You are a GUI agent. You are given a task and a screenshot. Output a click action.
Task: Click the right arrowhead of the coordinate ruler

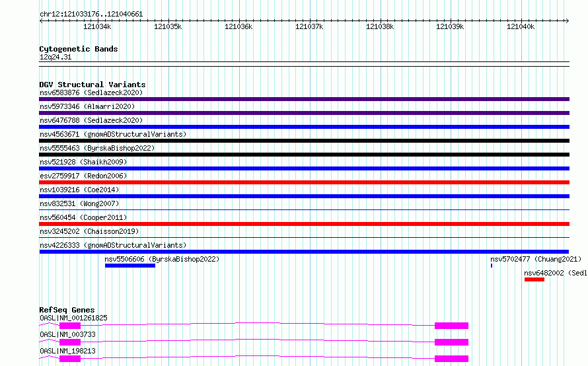pos(568,20)
